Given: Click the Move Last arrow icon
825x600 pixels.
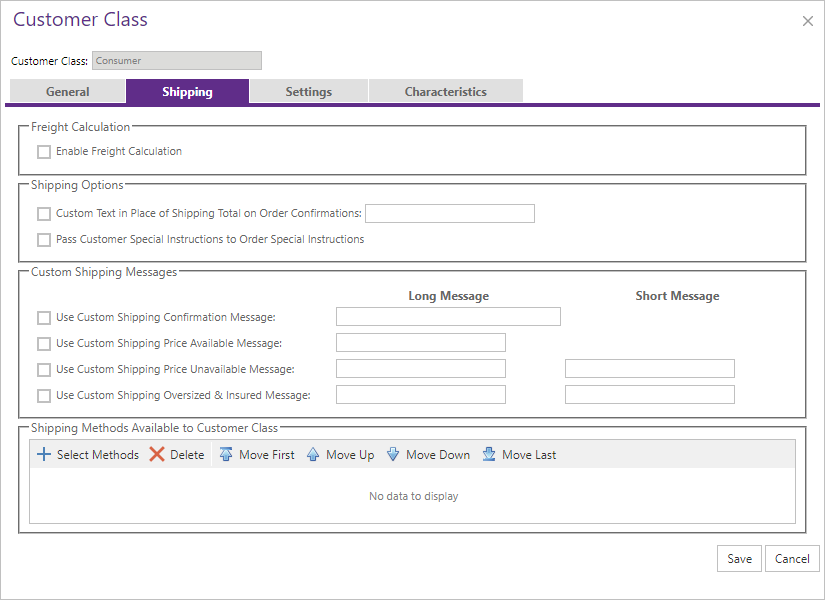Looking at the screenshot, I should 489,454.
